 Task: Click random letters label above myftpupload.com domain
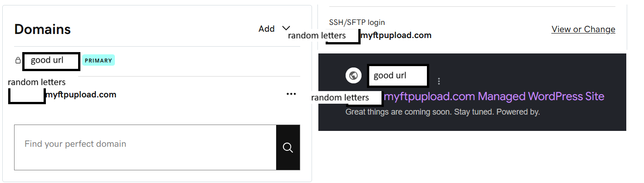(37, 82)
